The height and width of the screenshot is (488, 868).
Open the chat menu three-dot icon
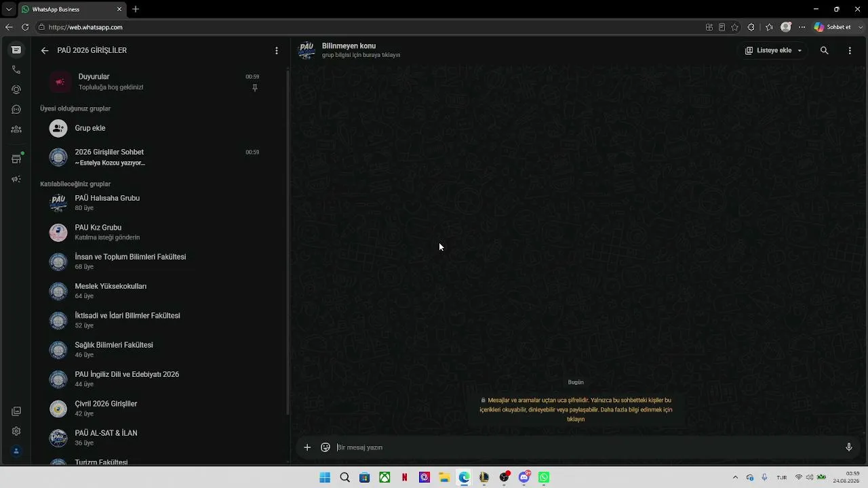[850, 50]
